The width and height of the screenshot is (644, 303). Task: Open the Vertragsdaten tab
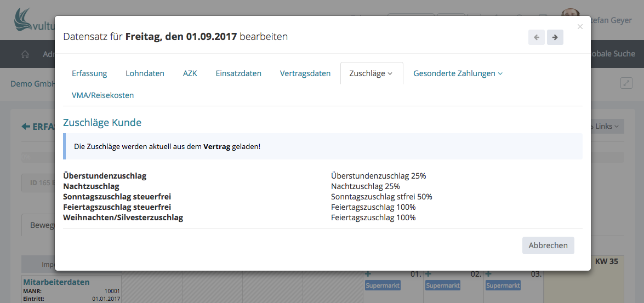(x=305, y=73)
